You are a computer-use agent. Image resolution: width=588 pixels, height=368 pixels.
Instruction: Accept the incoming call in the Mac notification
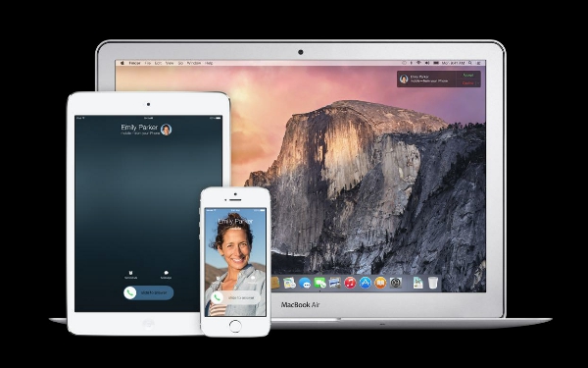[x=468, y=76]
